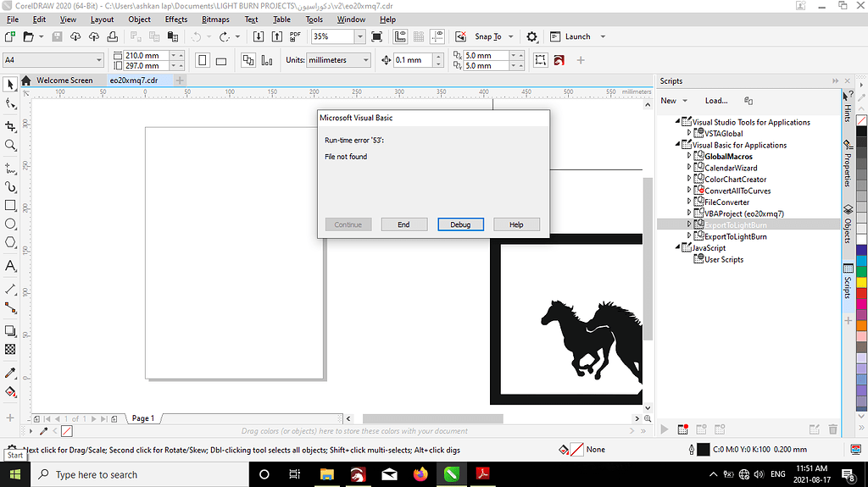Switch to Welcome Screen tab
Screen dimensions: 868x487
64,80
